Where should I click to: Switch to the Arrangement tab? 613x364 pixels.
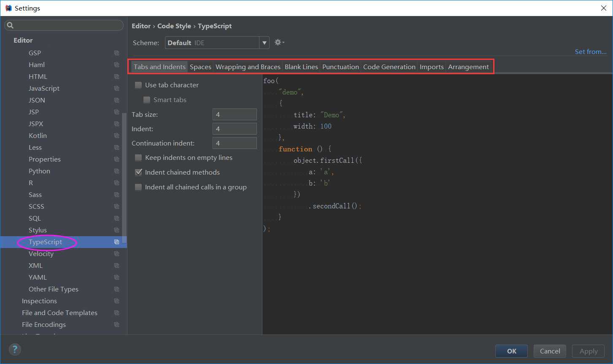[x=468, y=67]
